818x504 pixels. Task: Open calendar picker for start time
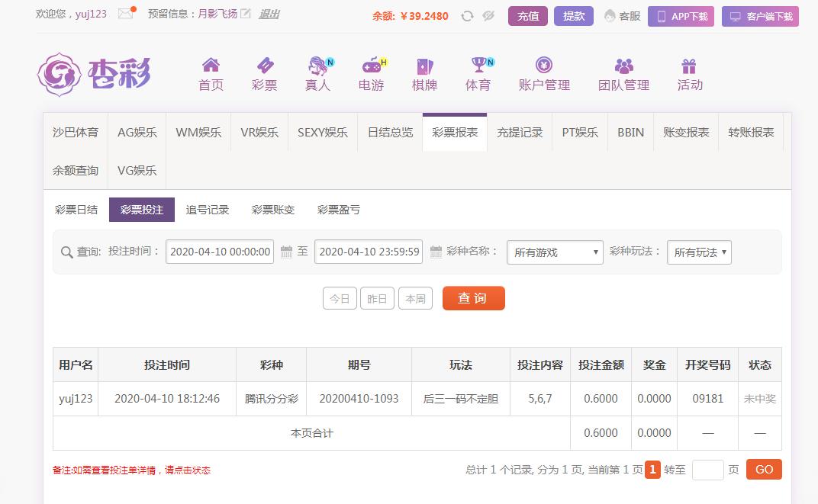point(286,252)
